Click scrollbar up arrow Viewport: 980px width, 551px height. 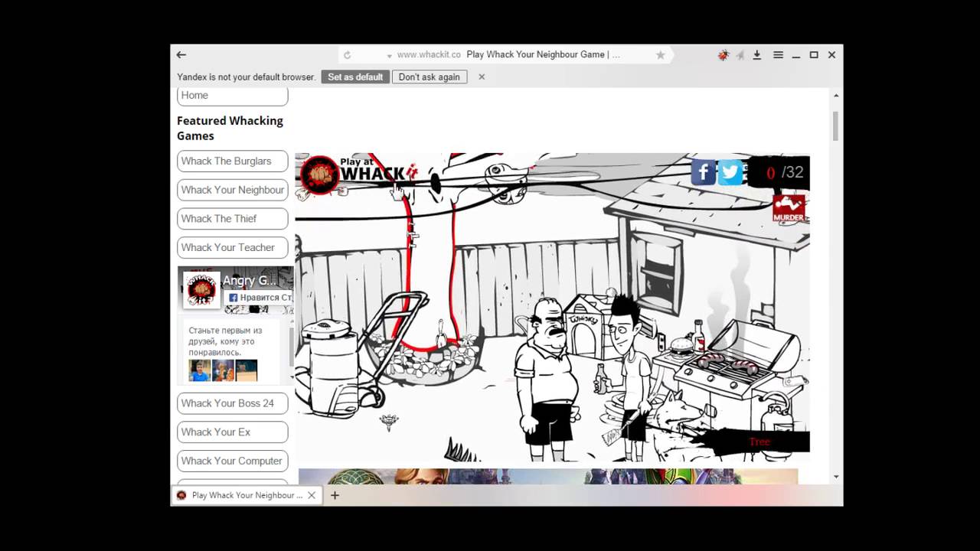835,96
